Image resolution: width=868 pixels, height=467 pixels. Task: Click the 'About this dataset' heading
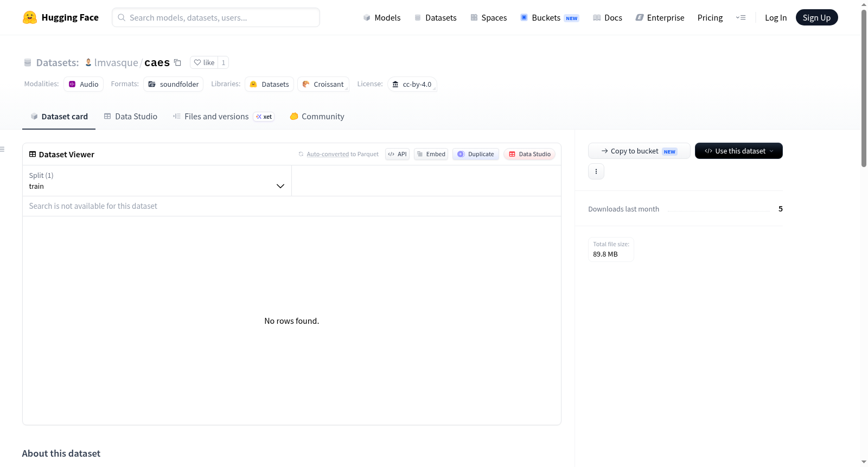coord(61,453)
